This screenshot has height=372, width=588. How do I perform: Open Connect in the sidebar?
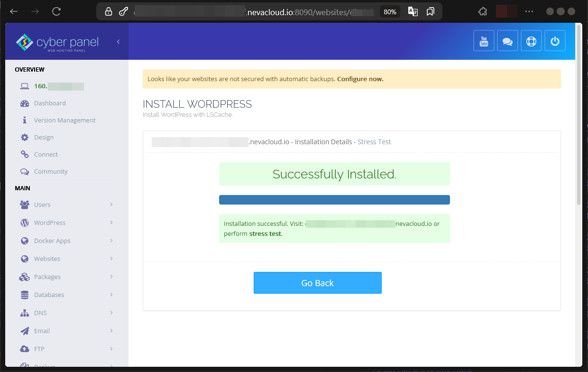[x=46, y=155]
